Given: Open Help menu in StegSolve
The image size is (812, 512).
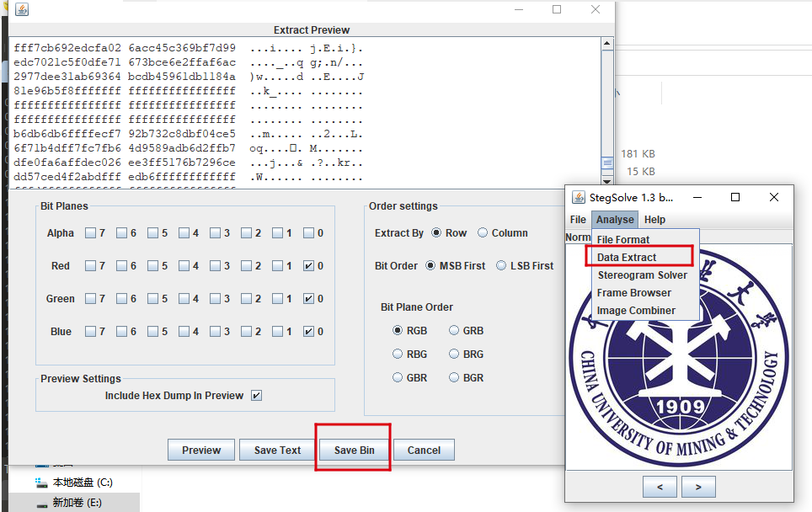Looking at the screenshot, I should click(x=654, y=220).
